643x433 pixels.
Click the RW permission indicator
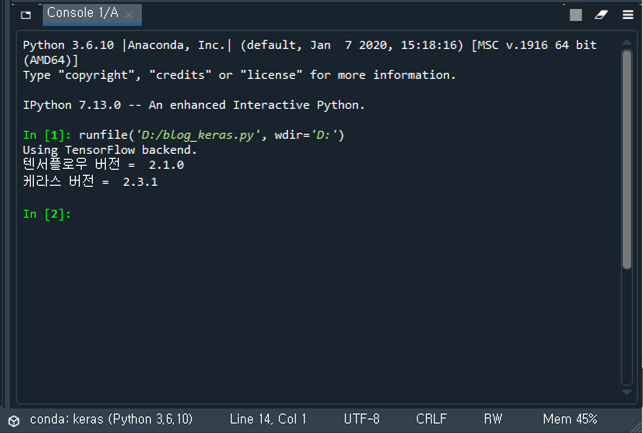493,419
